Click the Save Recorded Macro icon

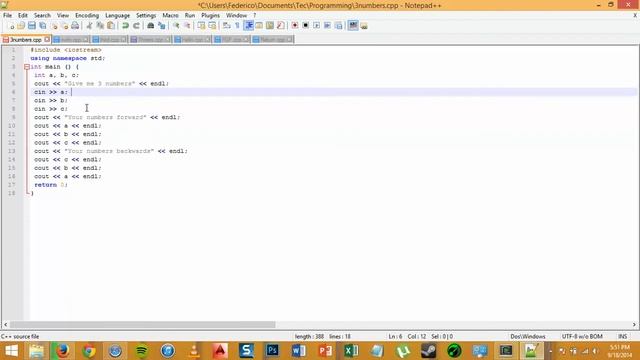coord(338,26)
